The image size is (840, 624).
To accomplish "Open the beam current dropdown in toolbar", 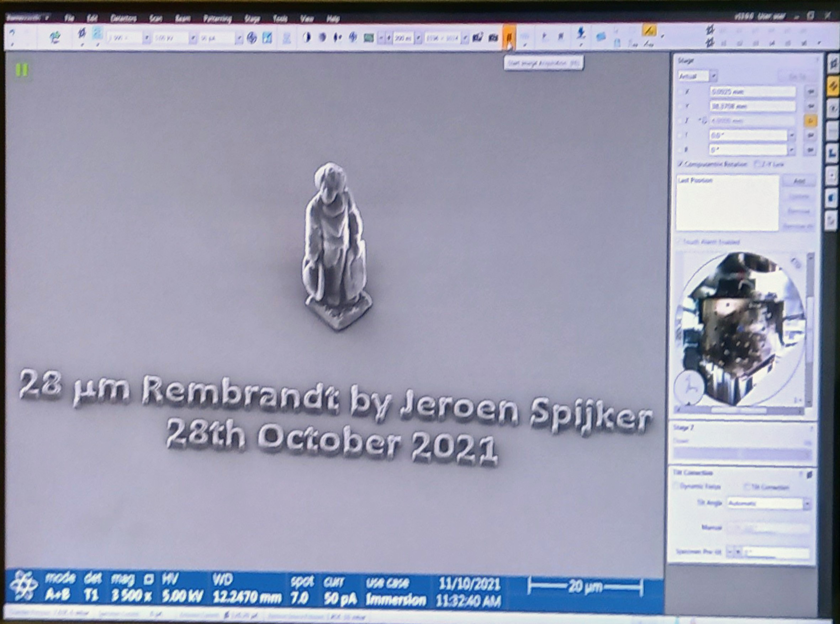I will coord(239,38).
